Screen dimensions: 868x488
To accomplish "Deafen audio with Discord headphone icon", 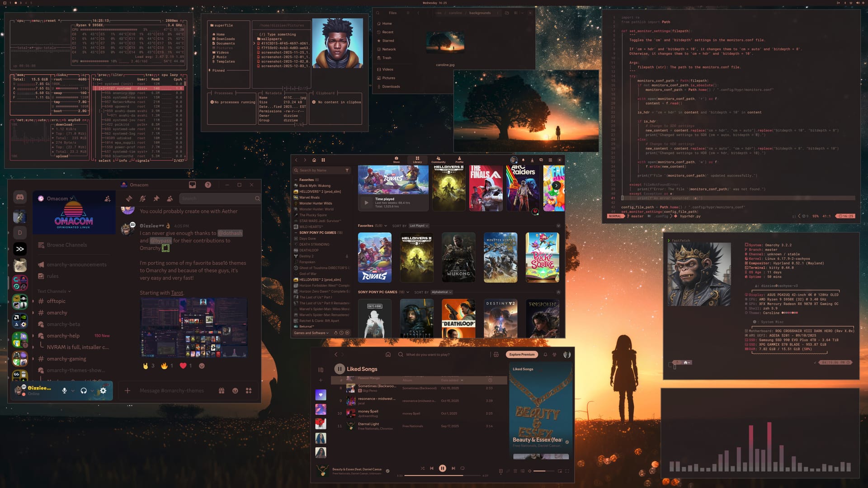I will click(84, 391).
